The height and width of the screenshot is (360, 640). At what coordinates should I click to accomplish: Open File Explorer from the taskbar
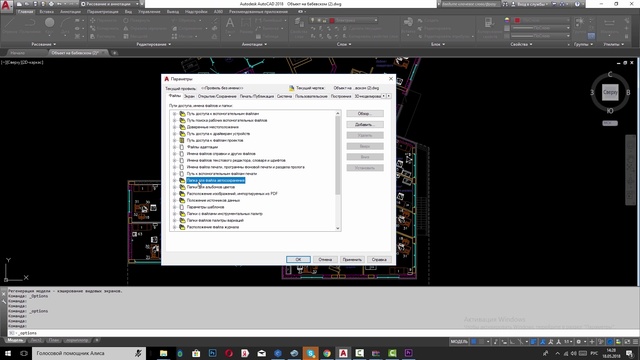tap(163, 353)
